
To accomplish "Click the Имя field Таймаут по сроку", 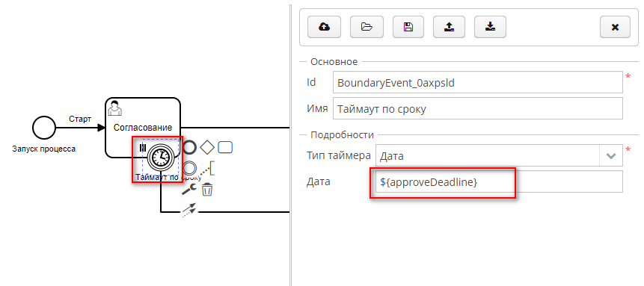I will 478,108.
